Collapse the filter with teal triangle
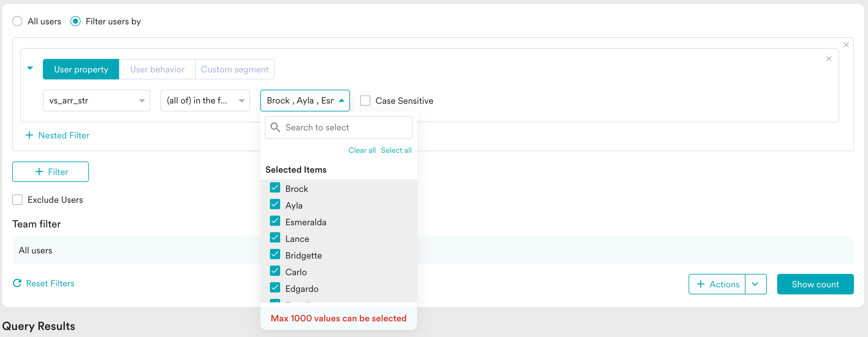Screen dimensions: 868x337 (x=30, y=68)
